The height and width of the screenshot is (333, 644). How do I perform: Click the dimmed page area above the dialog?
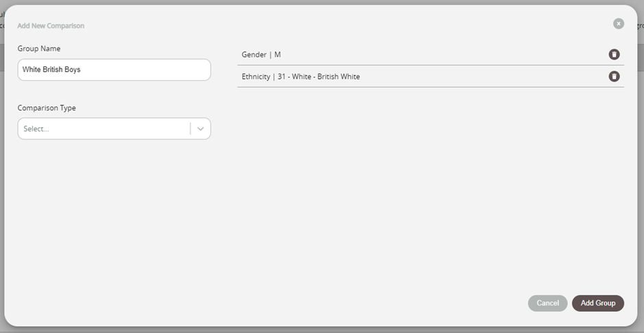coord(322,2)
